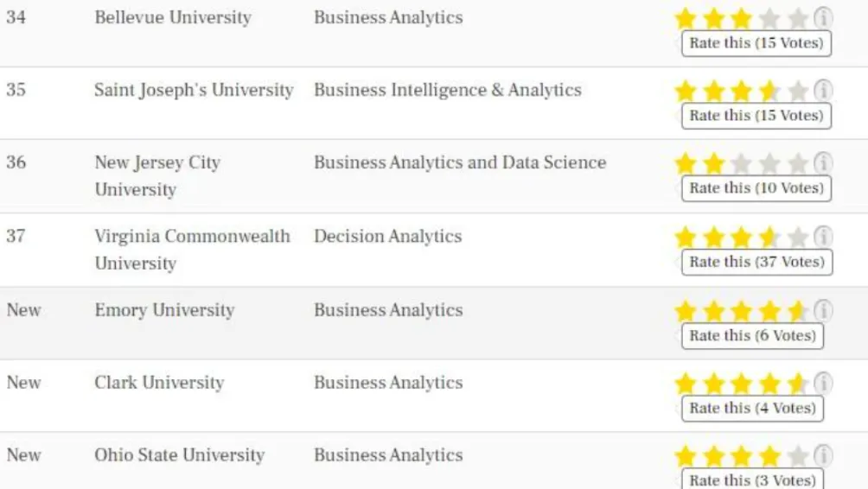
Task: Select the fifth star for Ohio State University
Action: point(798,456)
